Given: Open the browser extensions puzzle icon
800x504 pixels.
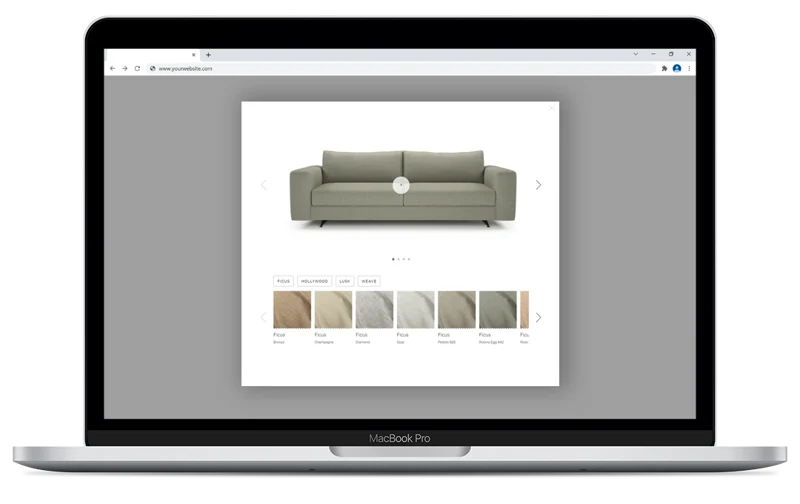Looking at the screenshot, I should coord(664,68).
